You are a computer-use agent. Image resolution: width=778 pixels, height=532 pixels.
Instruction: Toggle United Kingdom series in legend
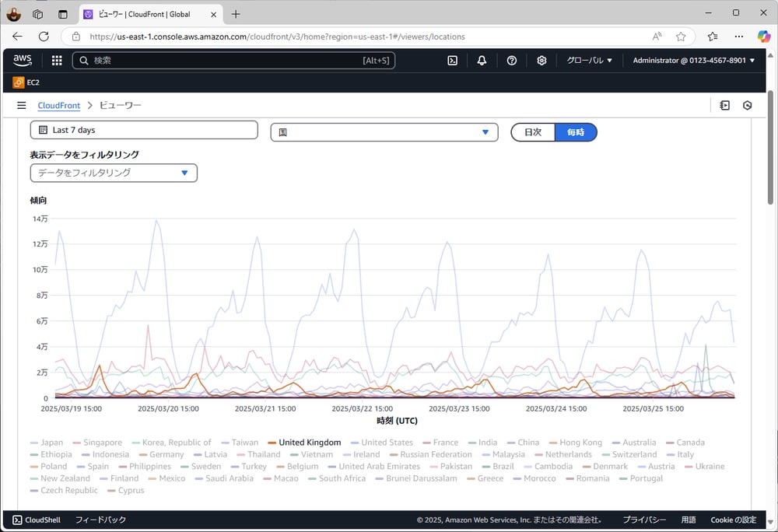pyautogui.click(x=304, y=443)
